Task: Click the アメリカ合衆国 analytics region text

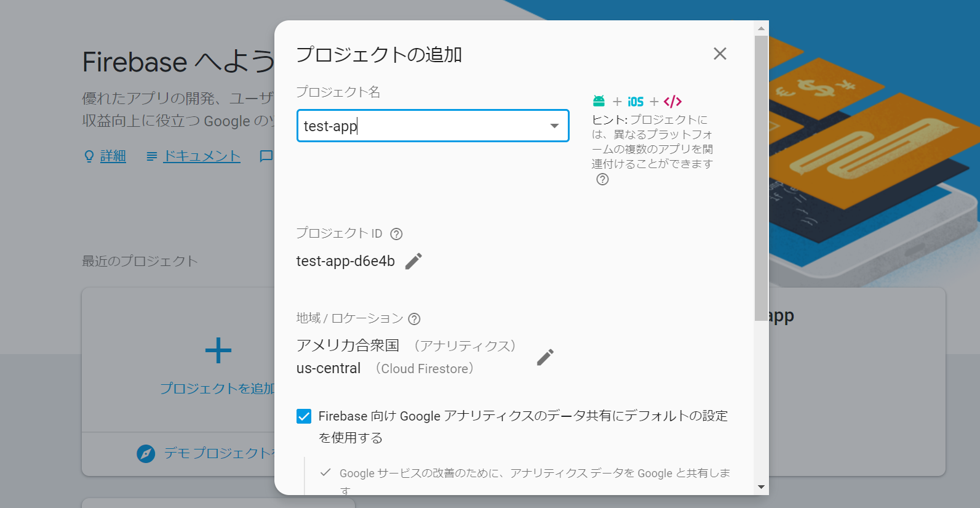Action: pyautogui.click(x=348, y=345)
